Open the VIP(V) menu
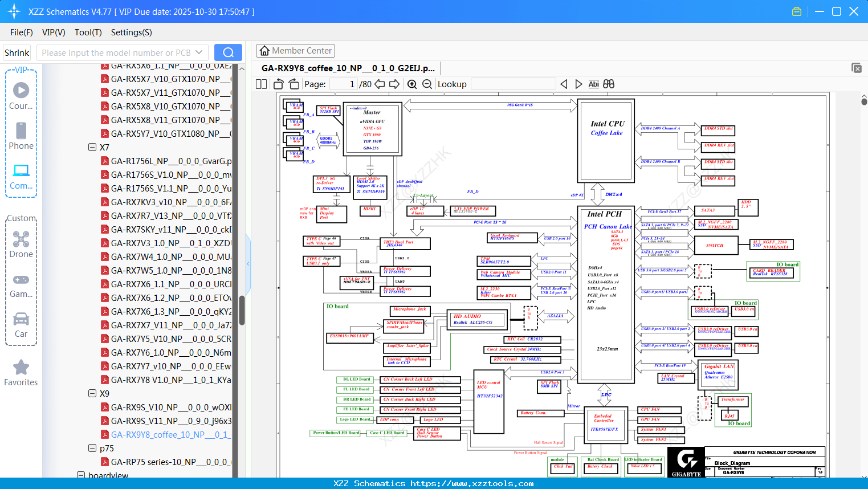The width and height of the screenshot is (868, 489). [54, 32]
